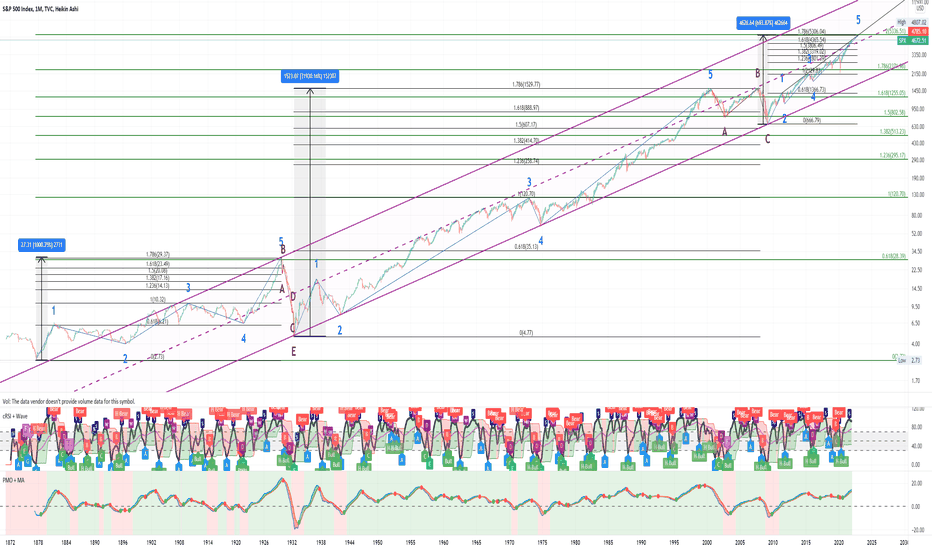Select the green 1.618(1255.05) Fibonacci label
Screen dimensions: 932x550
(891, 93)
